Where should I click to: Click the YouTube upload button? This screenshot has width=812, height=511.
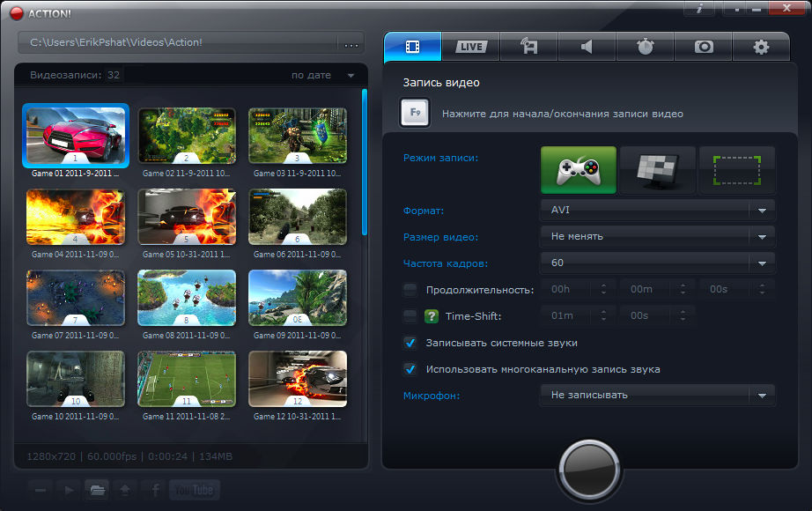click(x=195, y=490)
